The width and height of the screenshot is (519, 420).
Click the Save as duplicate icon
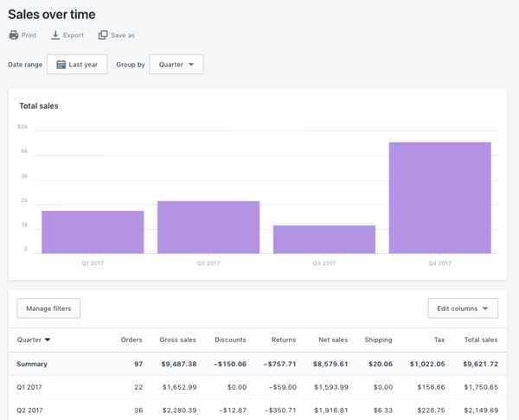103,35
